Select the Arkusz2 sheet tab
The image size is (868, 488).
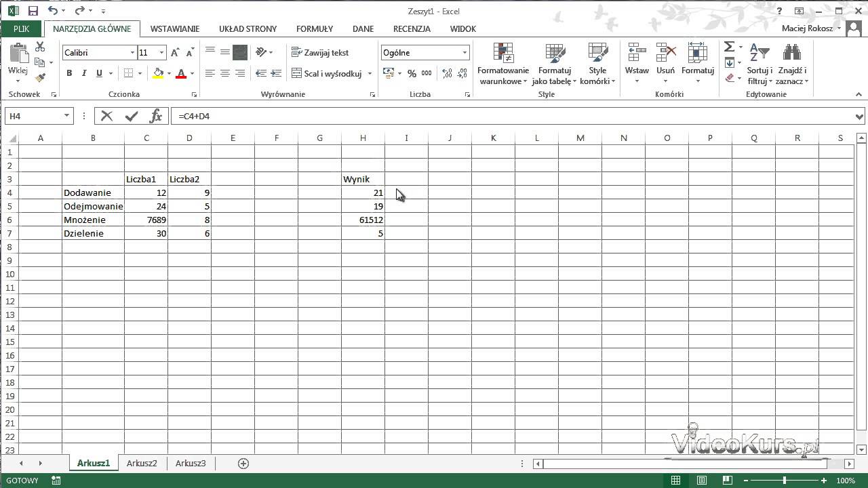pyautogui.click(x=142, y=464)
